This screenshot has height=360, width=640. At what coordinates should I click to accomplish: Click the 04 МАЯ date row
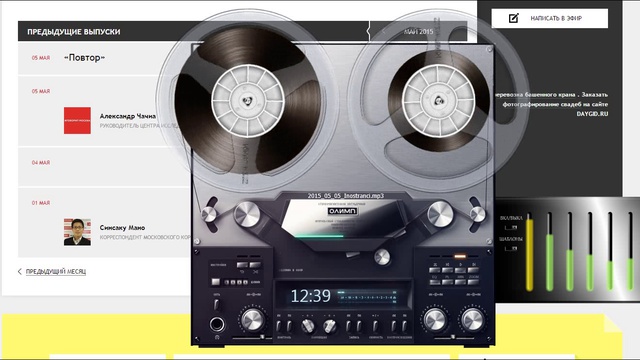point(104,167)
